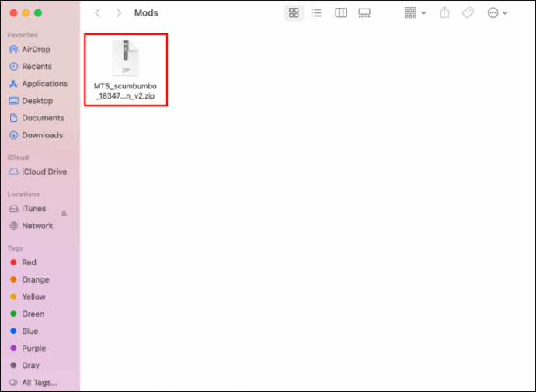Click the Edit Tags icon
The image size is (536, 392).
coord(468,13)
